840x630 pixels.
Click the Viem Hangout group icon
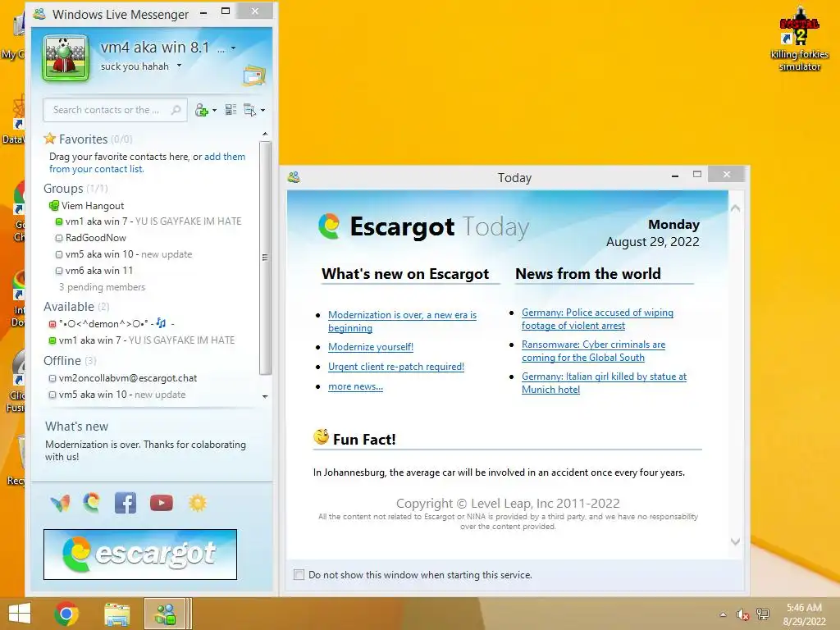pos(53,206)
